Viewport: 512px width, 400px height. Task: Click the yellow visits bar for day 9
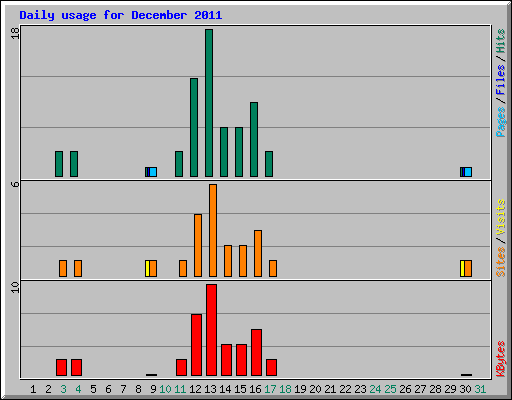point(147,268)
